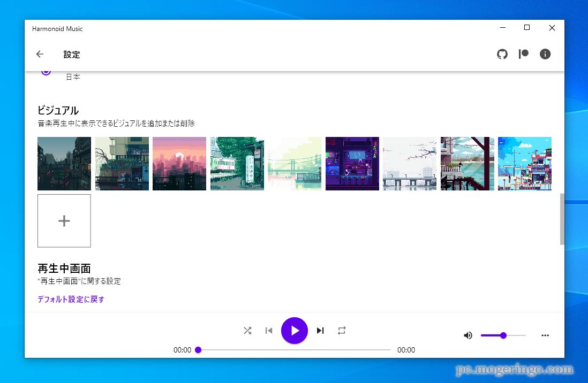Screen dimensions: 588x383
Task: Click the settings page vertical scrollbar
Action: tap(562, 219)
